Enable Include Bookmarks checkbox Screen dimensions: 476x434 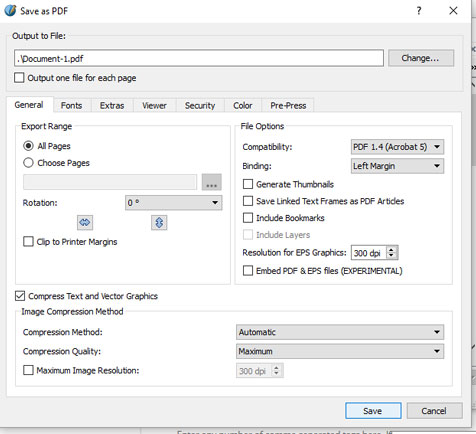click(248, 218)
